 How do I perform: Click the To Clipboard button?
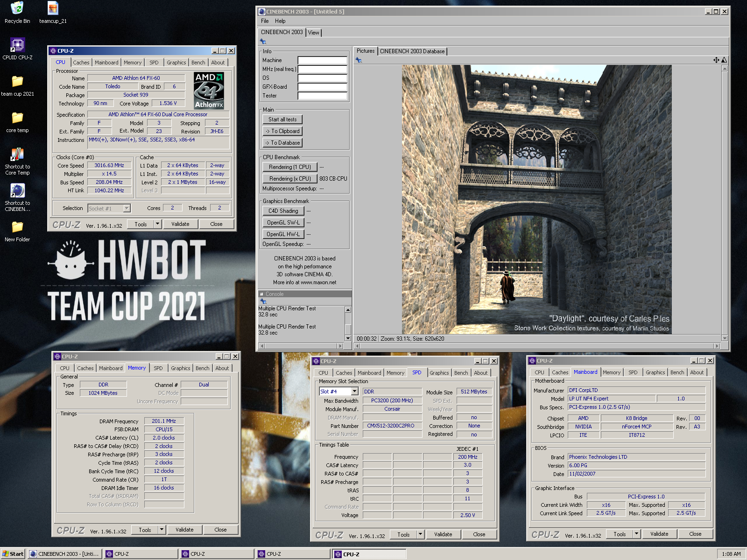[282, 131]
